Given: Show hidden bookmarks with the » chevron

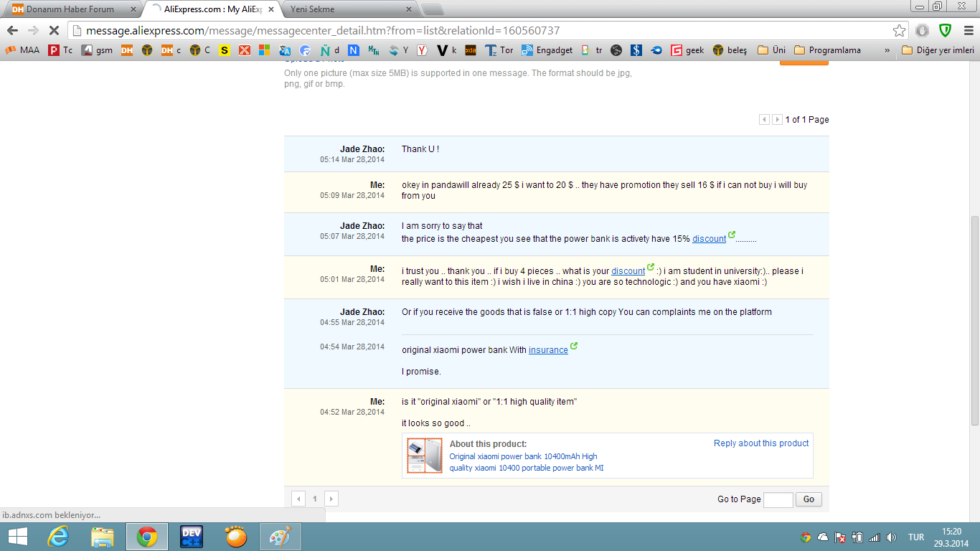Looking at the screenshot, I should pyautogui.click(x=887, y=50).
